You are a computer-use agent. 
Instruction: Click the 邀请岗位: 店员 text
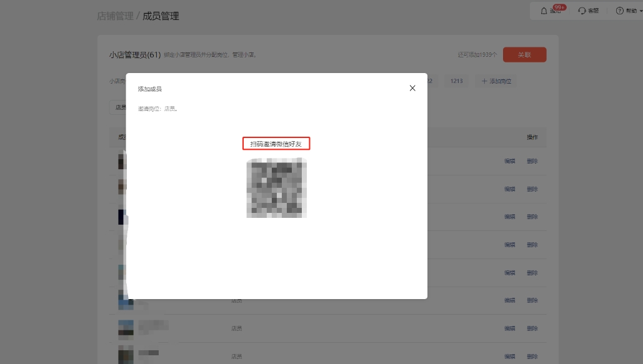(x=157, y=109)
